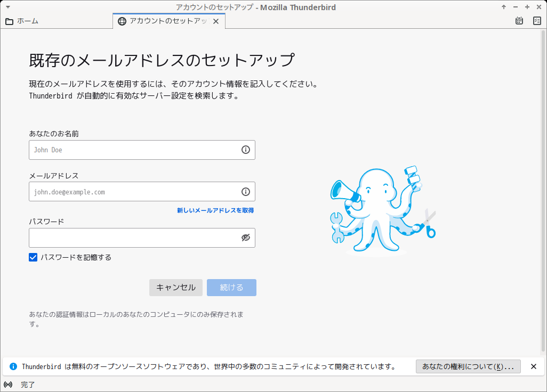Minimize the Thunderbird window
Image resolution: width=547 pixels, height=392 pixels.
(516, 7)
